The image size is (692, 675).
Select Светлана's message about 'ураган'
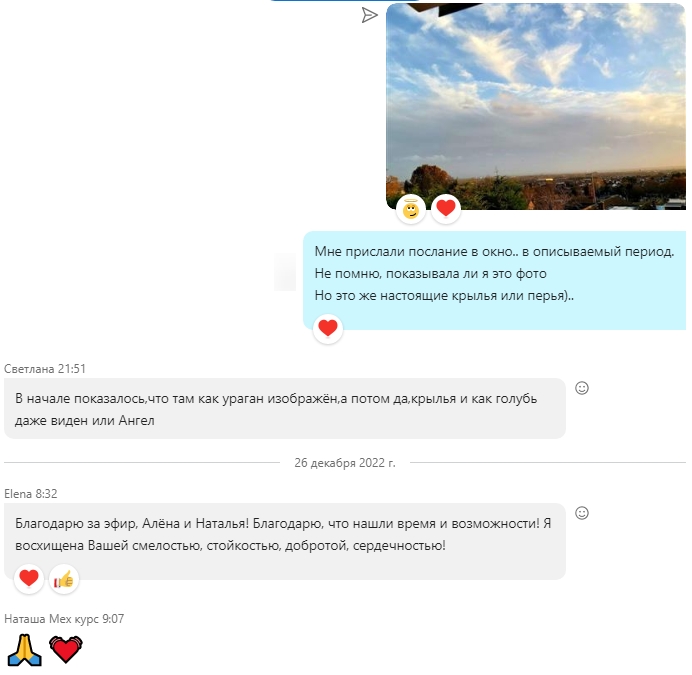[285, 408]
